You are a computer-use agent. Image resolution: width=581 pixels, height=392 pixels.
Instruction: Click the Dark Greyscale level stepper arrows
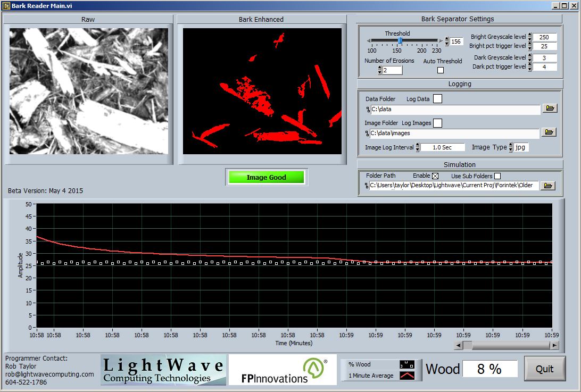coord(530,57)
